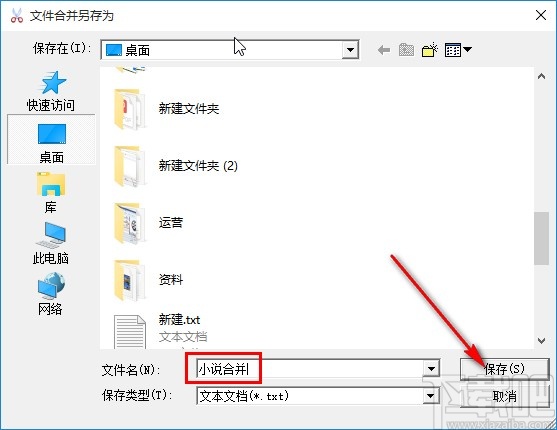
Task: Expand the 文件名 dropdown arrow
Action: coord(431,369)
